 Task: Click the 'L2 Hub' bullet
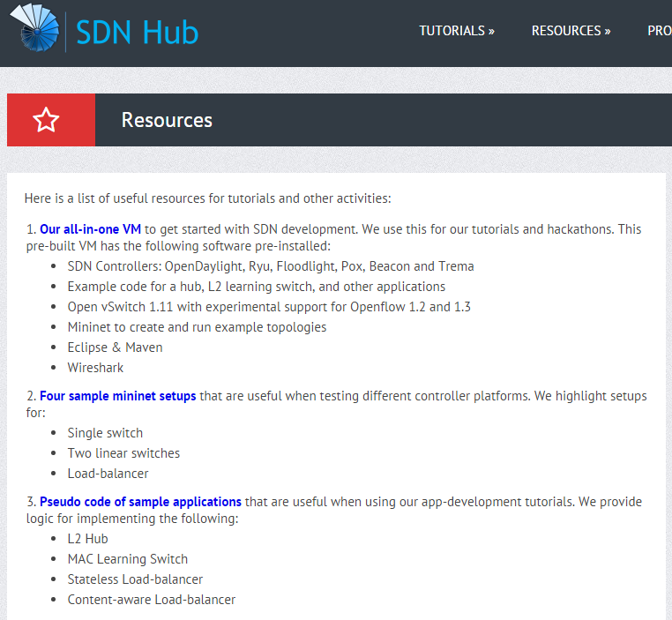[87, 539]
